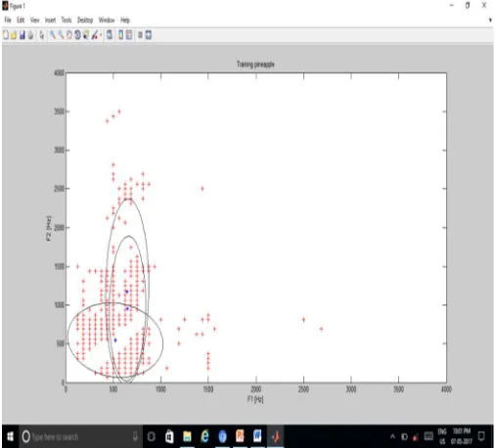Open the Brush tool color dropdown arrow
This screenshot has height=448, width=495.
[101, 35]
